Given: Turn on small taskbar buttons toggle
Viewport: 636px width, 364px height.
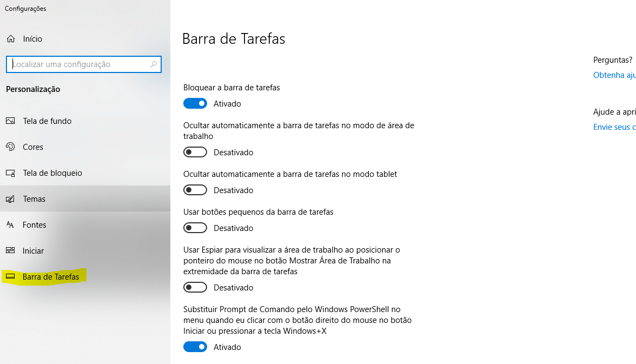Looking at the screenshot, I should coord(195,228).
